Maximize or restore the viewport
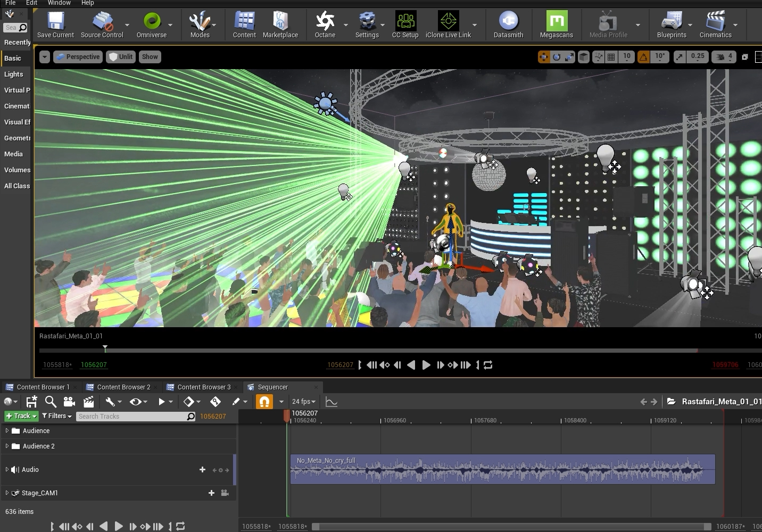762x532 pixels. (x=745, y=57)
